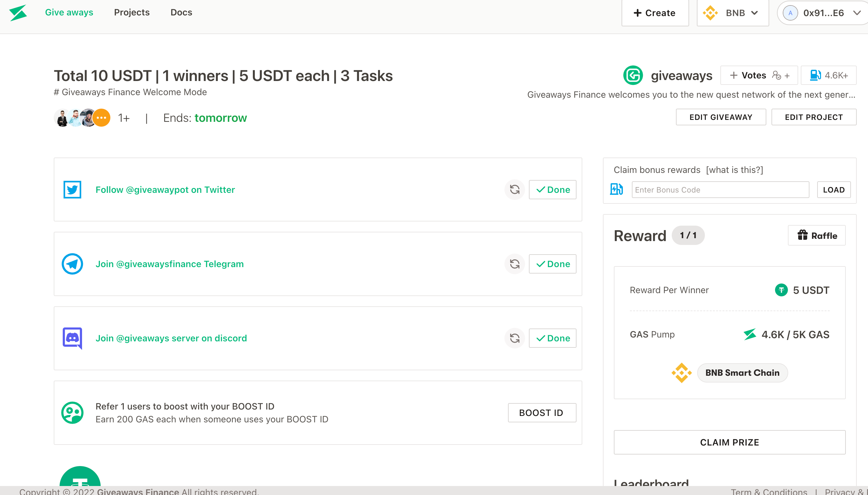Click the bonus code gas pump icon
The image size is (868, 495).
(616, 189)
